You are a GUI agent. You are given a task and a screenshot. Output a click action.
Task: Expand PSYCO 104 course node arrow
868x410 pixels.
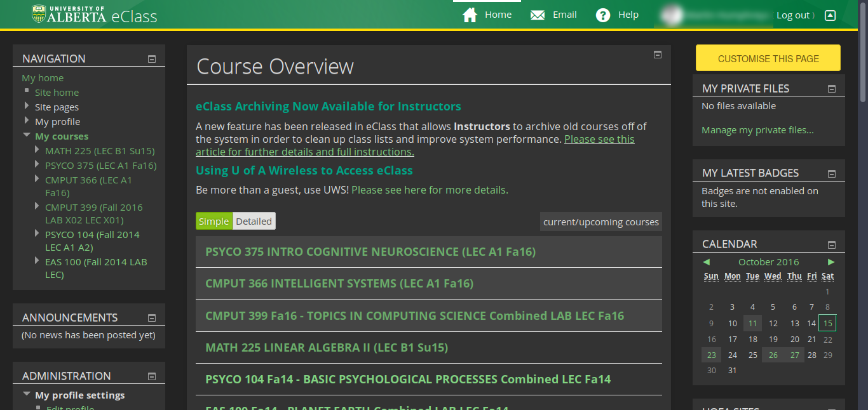[x=38, y=234]
